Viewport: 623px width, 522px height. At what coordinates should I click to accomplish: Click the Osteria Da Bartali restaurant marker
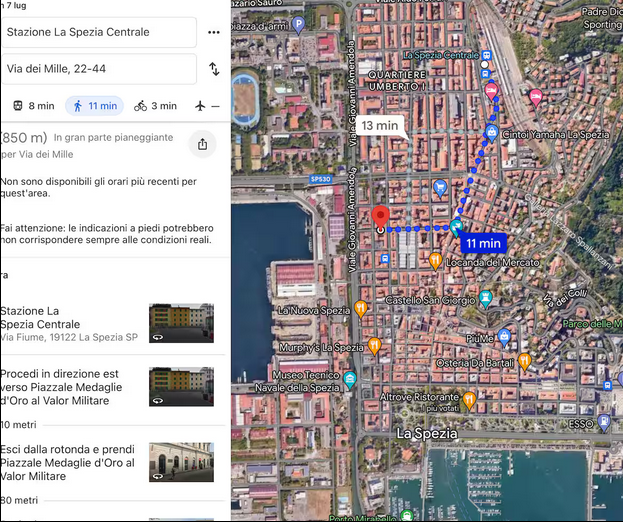tap(524, 362)
